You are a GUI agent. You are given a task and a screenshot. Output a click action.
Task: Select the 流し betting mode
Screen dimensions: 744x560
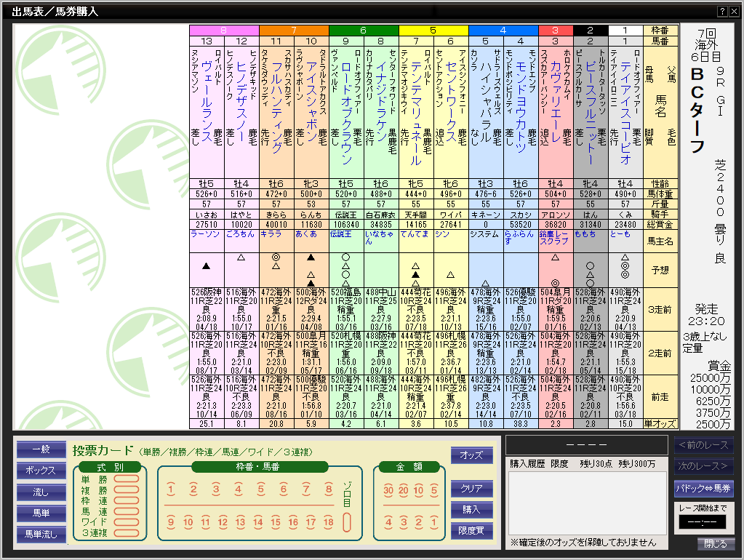[x=41, y=492]
